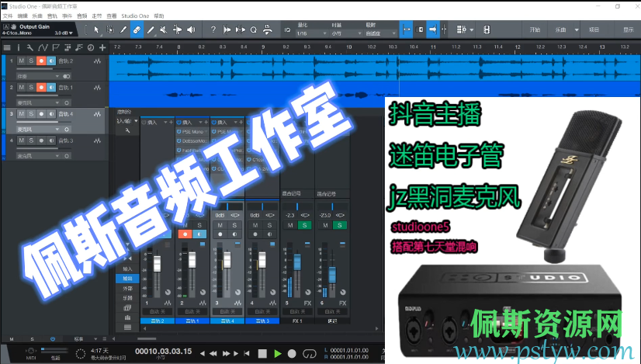Open input dropdown on track 3
The width and height of the screenshot is (641, 364).
click(x=38, y=130)
